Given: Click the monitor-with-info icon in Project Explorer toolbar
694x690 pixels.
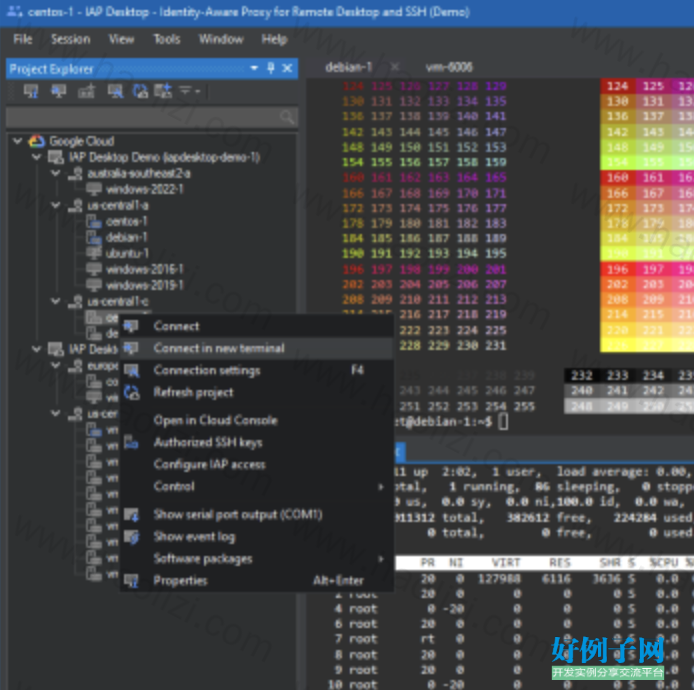Looking at the screenshot, I should 31,91.
